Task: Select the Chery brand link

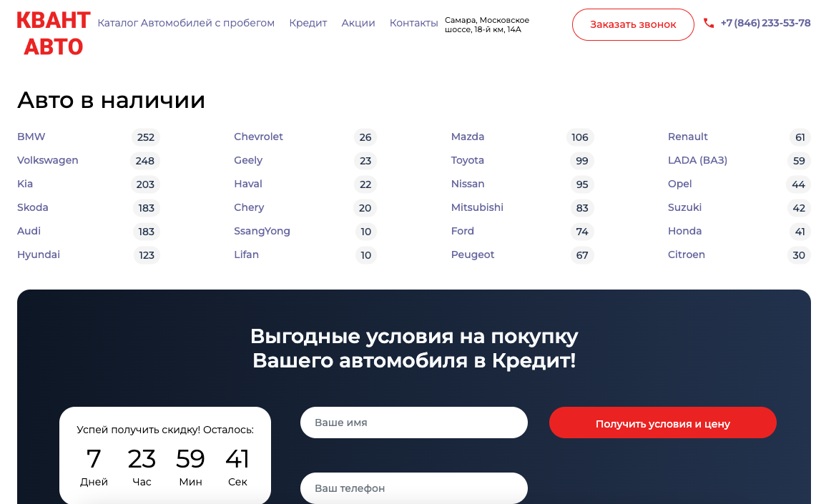Action: [x=249, y=207]
